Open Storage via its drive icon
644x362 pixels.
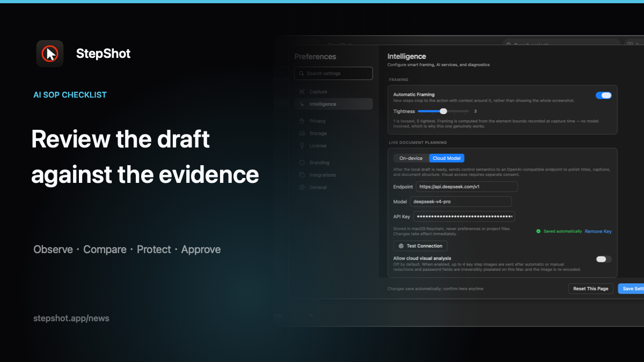(302, 134)
